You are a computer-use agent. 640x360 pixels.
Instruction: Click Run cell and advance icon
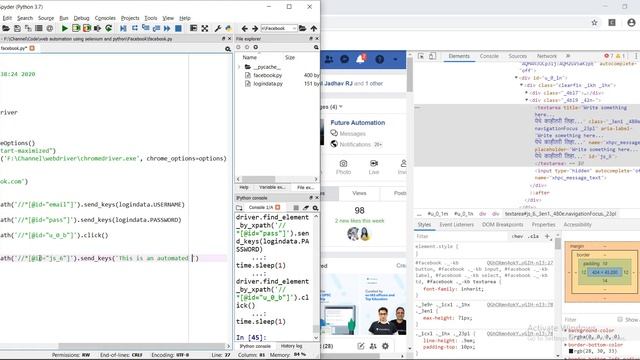pyautogui.click(x=87, y=28)
